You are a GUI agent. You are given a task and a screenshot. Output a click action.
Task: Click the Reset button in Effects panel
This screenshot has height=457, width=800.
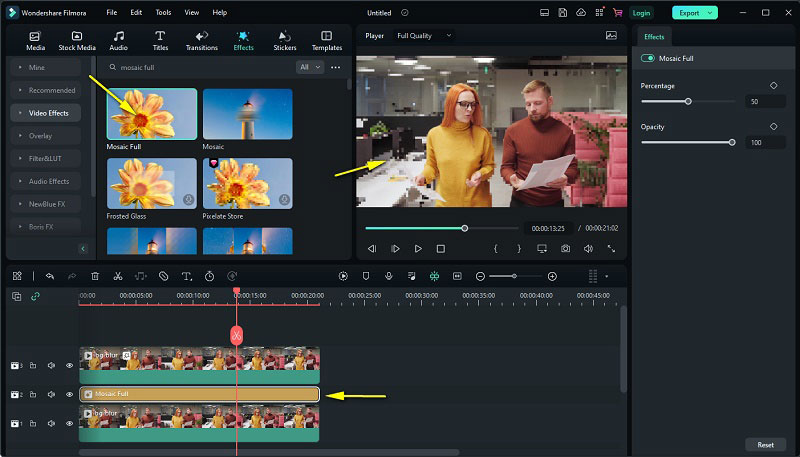(765, 445)
